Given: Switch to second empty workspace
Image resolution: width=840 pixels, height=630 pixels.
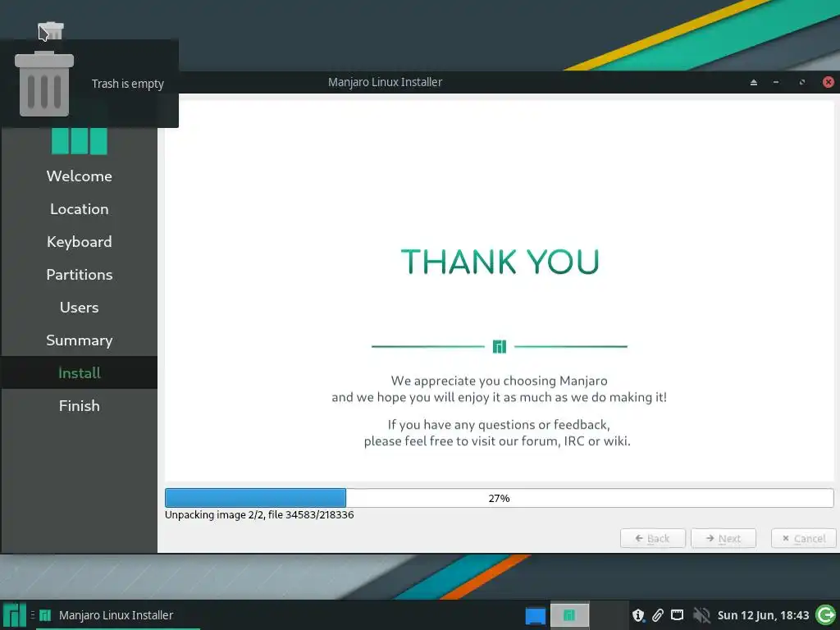Looking at the screenshot, I should coord(609,615).
